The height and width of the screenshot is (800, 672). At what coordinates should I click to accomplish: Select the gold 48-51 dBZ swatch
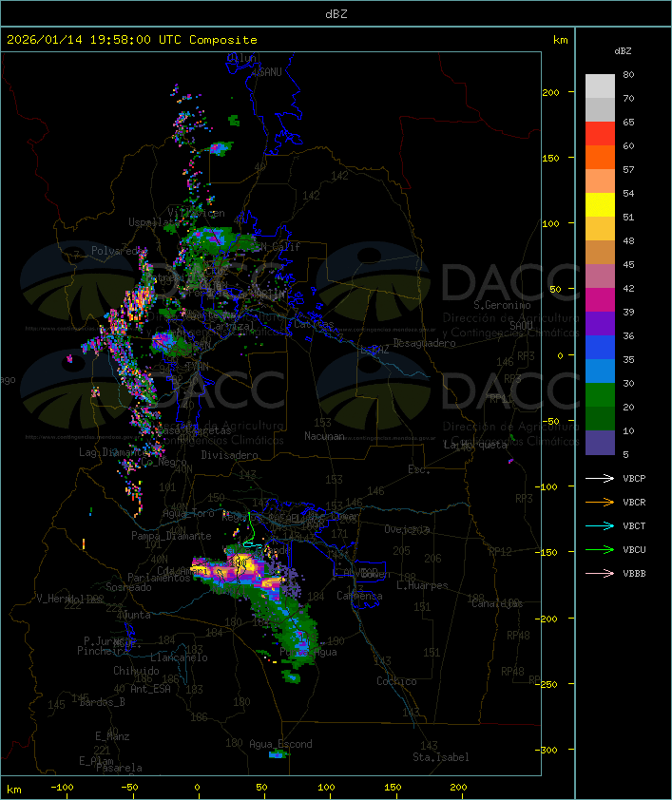click(600, 229)
